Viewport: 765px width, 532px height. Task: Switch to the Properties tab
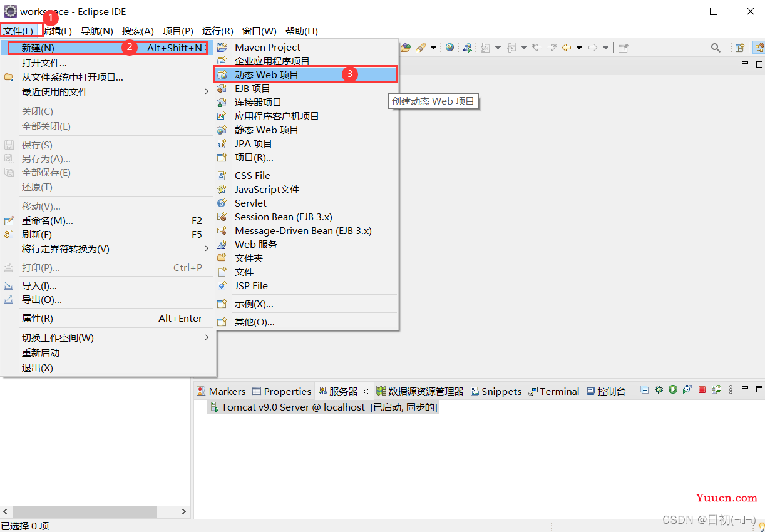[x=282, y=391]
